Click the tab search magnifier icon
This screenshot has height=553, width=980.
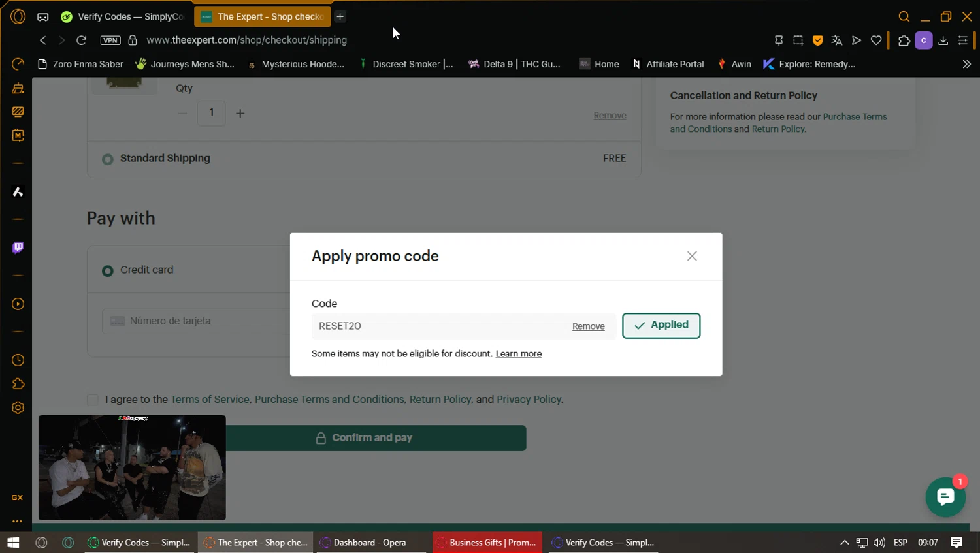coord(904,16)
